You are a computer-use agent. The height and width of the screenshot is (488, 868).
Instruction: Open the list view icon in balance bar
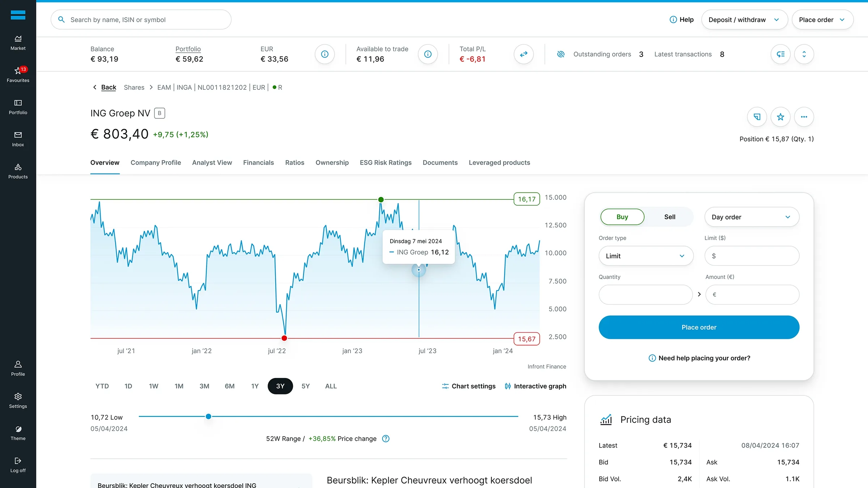click(x=780, y=54)
